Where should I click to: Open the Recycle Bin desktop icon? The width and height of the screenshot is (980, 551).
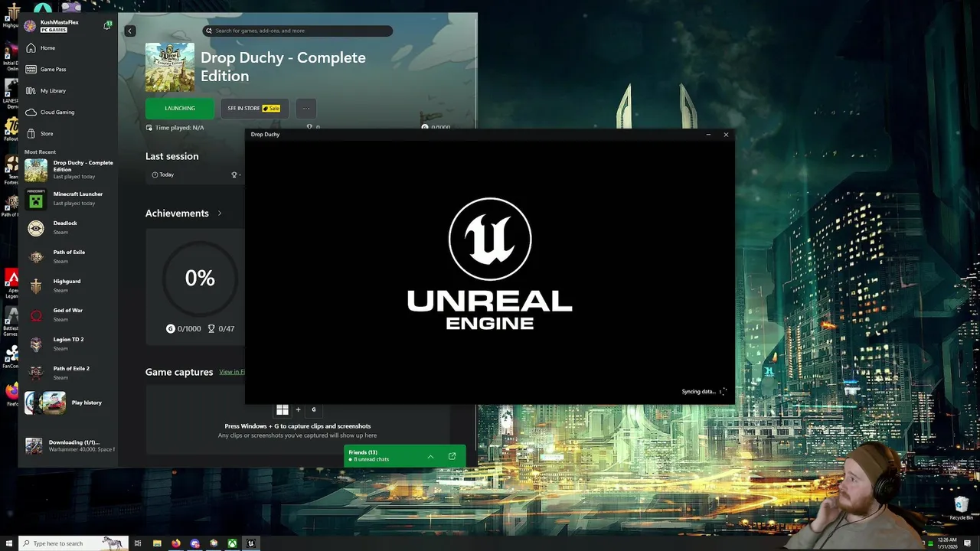[961, 508]
